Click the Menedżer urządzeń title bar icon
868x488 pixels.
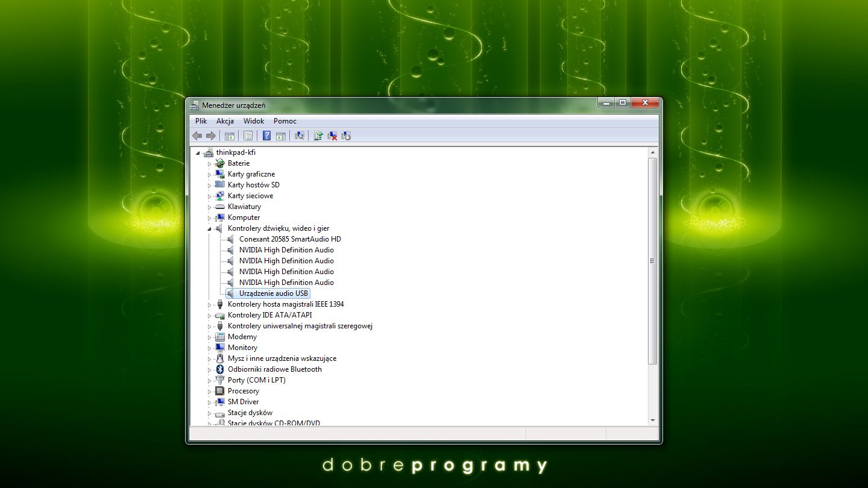pos(194,105)
